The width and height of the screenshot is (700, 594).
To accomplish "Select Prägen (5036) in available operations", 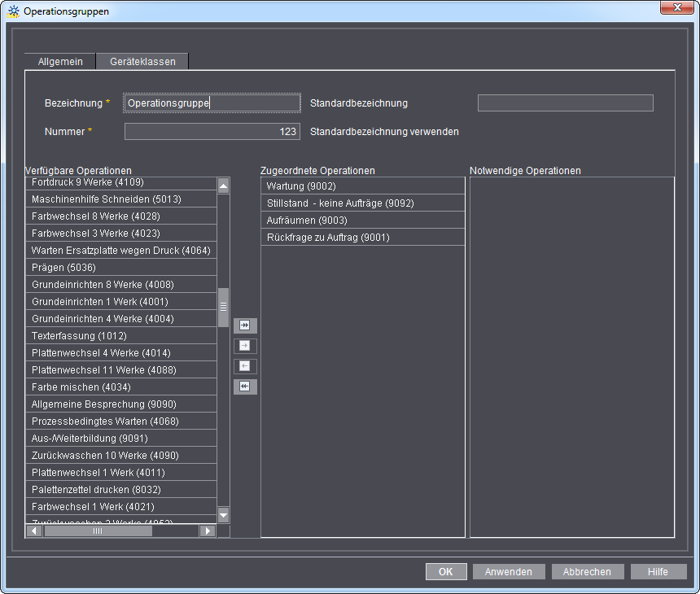I will tap(120, 267).
